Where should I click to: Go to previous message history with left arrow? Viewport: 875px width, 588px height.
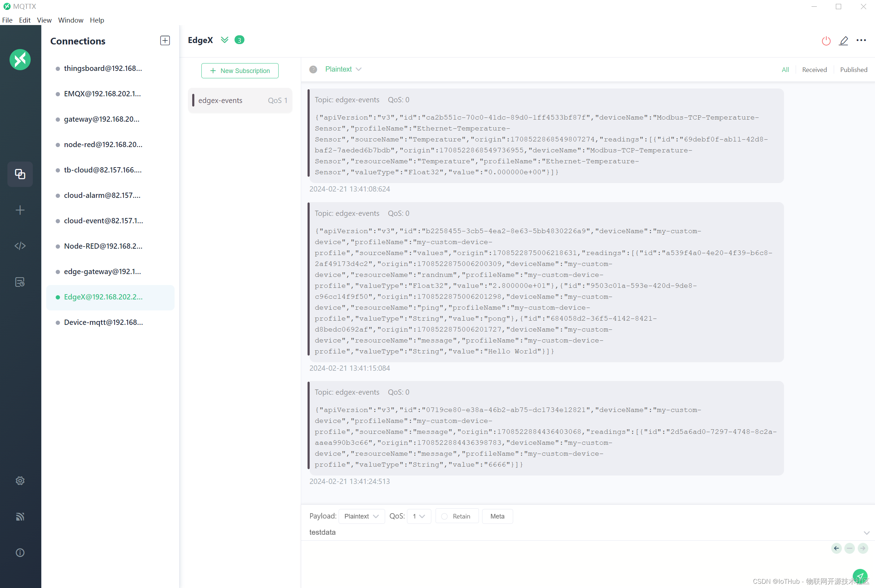point(837,548)
